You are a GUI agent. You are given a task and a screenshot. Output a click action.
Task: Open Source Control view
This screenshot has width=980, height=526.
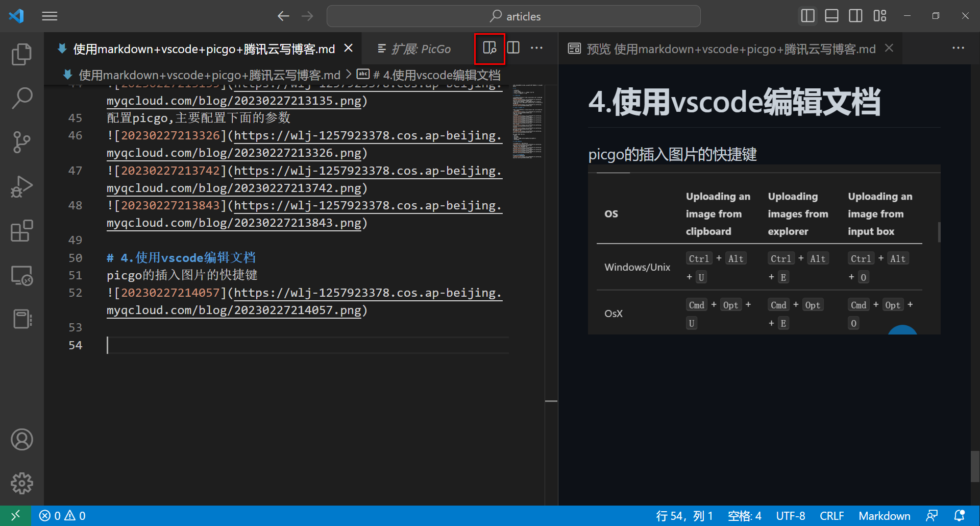(21, 142)
